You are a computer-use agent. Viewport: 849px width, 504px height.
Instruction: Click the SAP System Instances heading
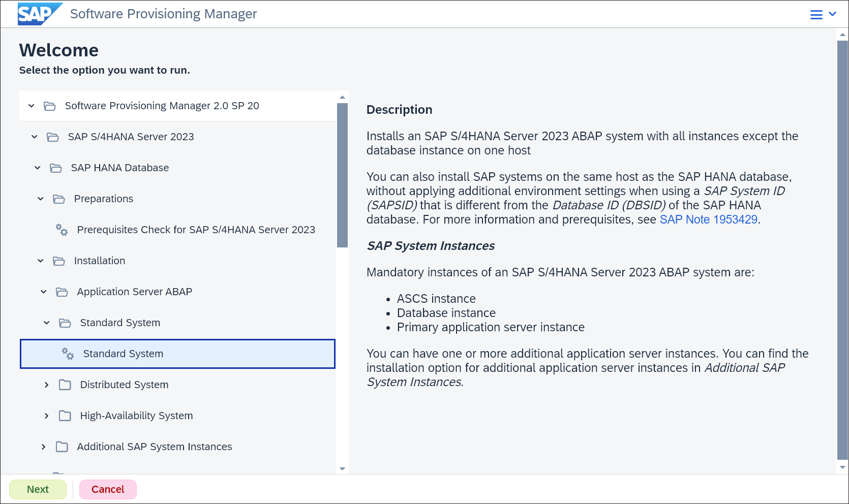tap(431, 246)
